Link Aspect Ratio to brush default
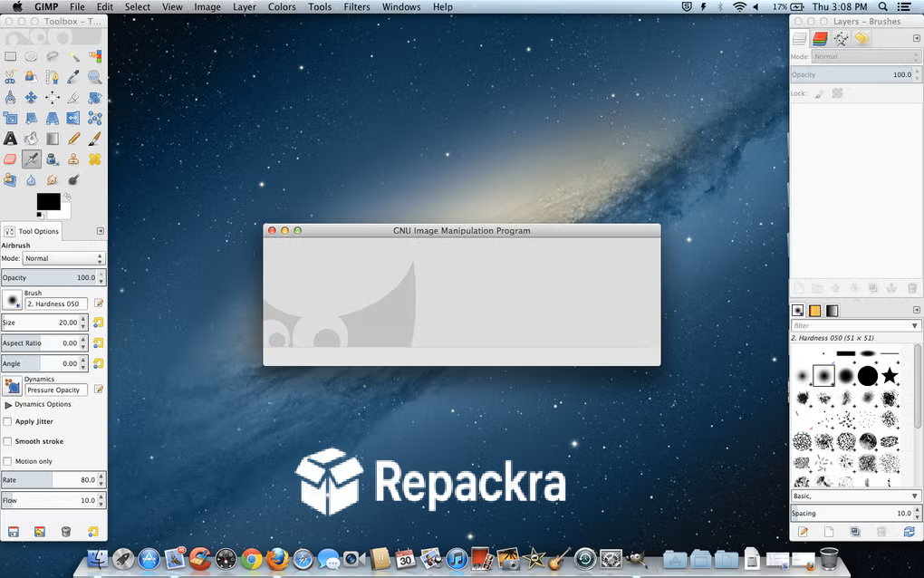The width and height of the screenshot is (924, 578). click(x=99, y=343)
